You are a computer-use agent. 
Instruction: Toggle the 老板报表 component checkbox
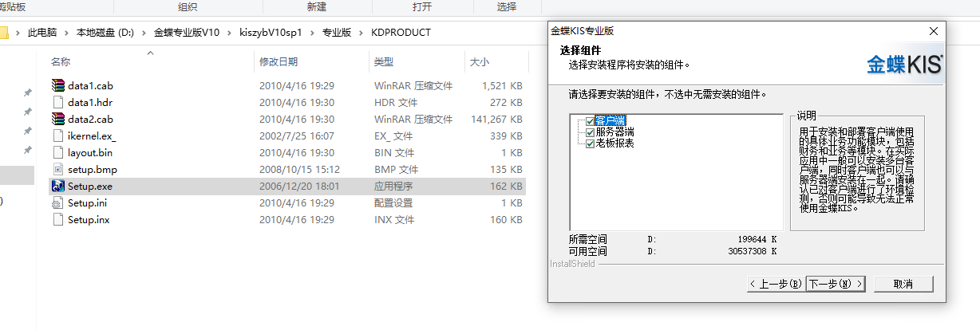click(x=590, y=143)
